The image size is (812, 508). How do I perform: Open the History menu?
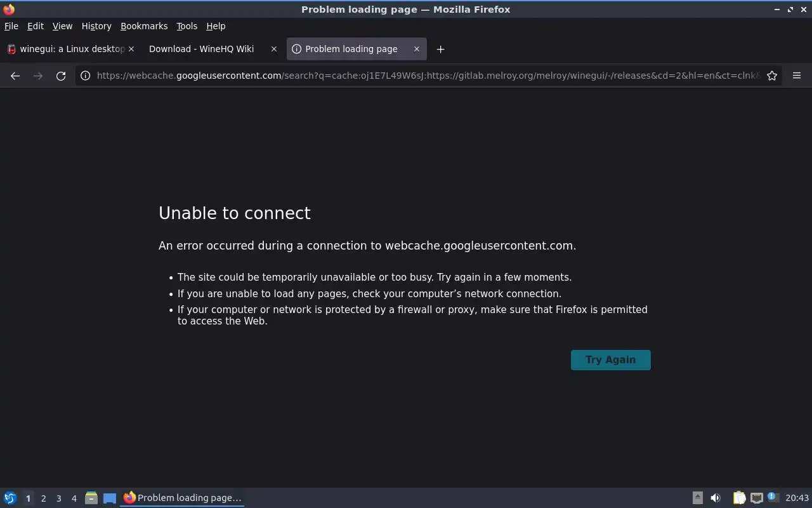96,26
